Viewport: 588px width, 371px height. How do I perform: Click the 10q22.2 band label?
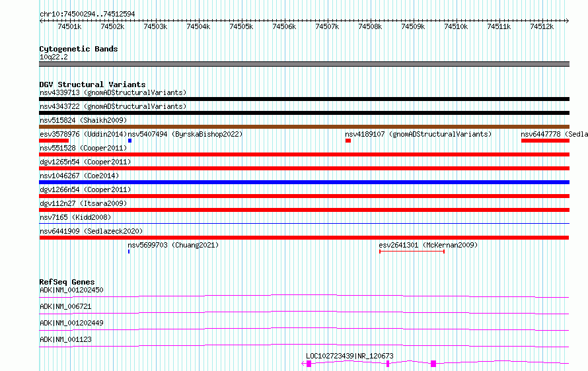(x=54, y=57)
